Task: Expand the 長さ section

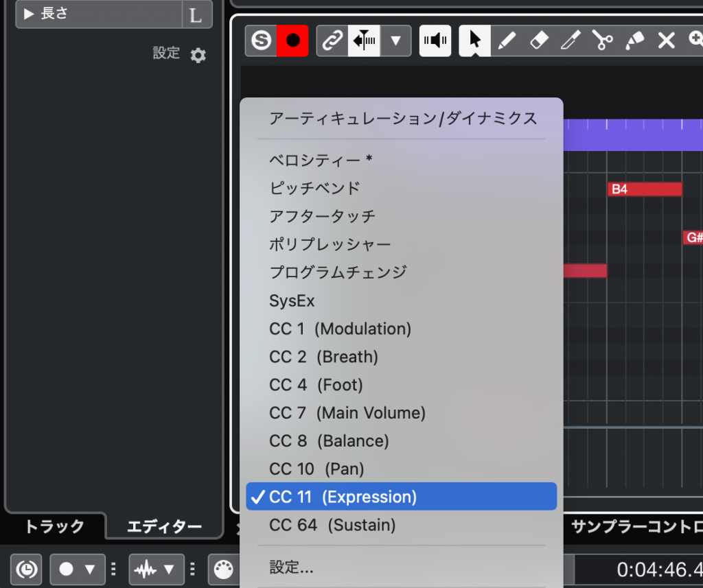Action: pyautogui.click(x=30, y=14)
